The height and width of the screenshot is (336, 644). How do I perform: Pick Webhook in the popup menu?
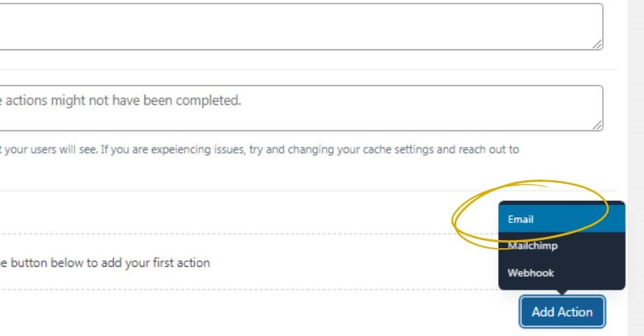tap(562, 273)
